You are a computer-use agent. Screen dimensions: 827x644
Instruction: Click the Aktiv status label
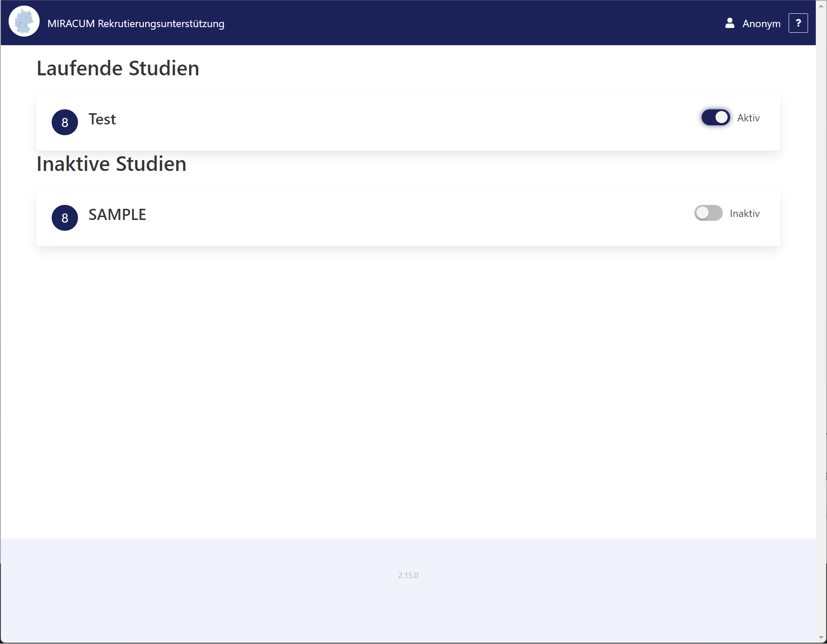click(x=748, y=118)
